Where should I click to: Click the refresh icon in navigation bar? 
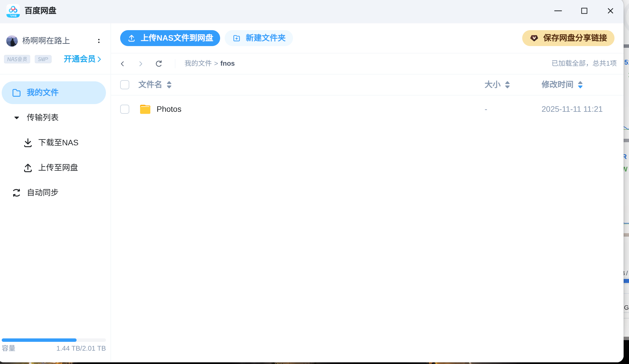click(x=159, y=63)
